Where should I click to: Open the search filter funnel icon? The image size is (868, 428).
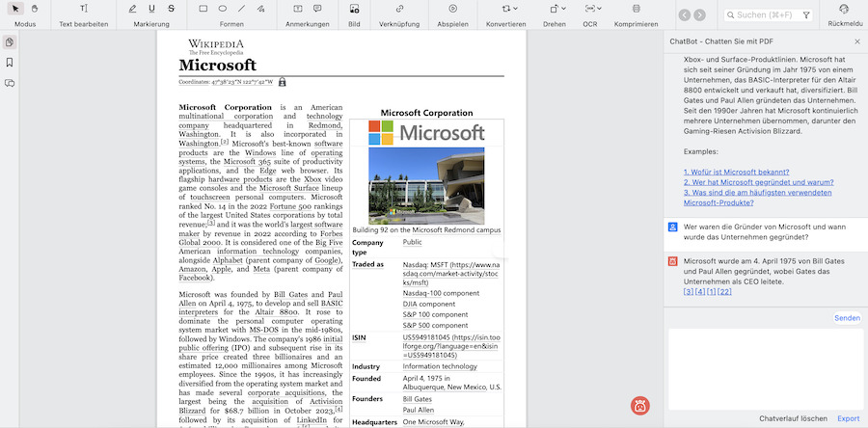tap(806, 14)
